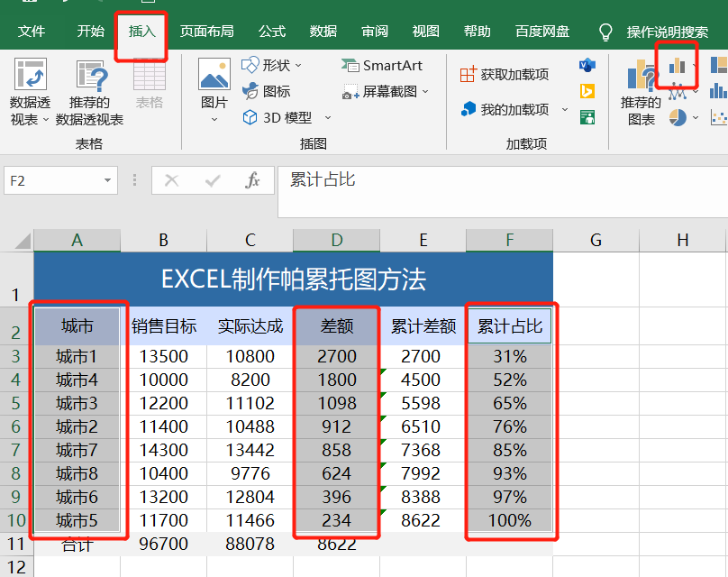728x577 pixels.
Task: Open 推荐的图表 Recommended Charts
Action: (x=641, y=92)
